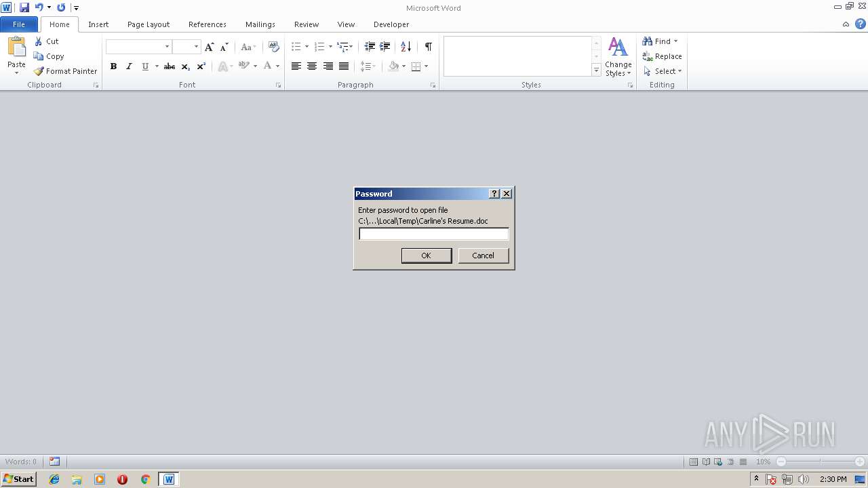This screenshot has height=488, width=868.
Task: Toggle Italic formatting
Action: pos(129,66)
